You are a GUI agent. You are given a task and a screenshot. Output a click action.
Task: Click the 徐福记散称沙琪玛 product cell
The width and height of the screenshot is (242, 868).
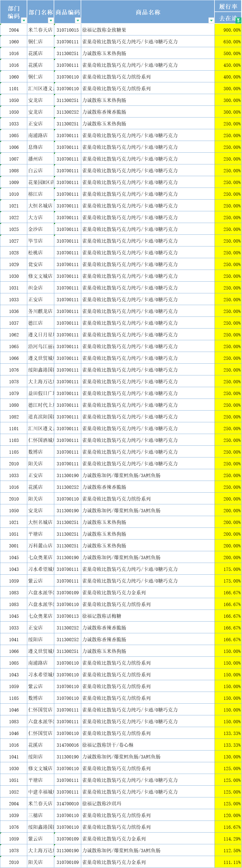(x=102, y=804)
